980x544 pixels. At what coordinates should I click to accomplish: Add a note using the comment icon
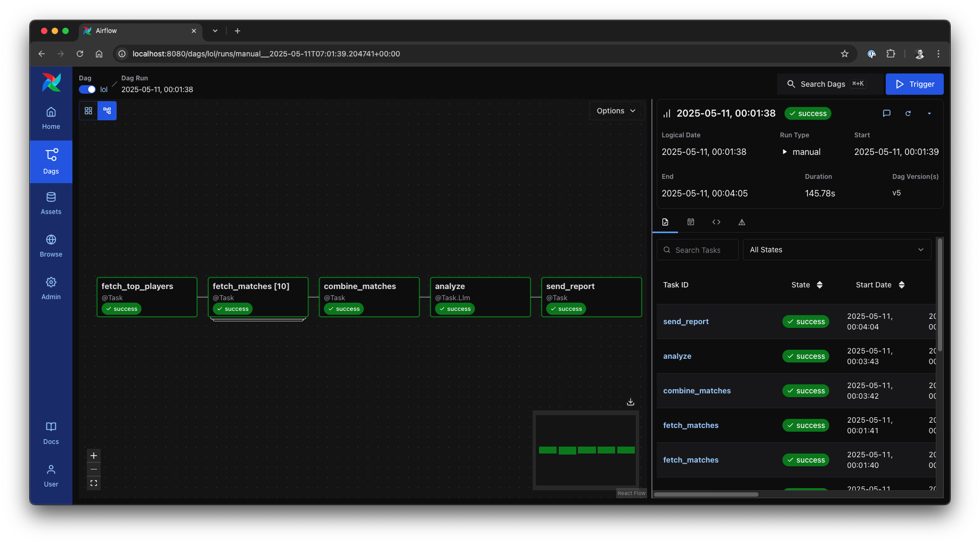point(886,113)
